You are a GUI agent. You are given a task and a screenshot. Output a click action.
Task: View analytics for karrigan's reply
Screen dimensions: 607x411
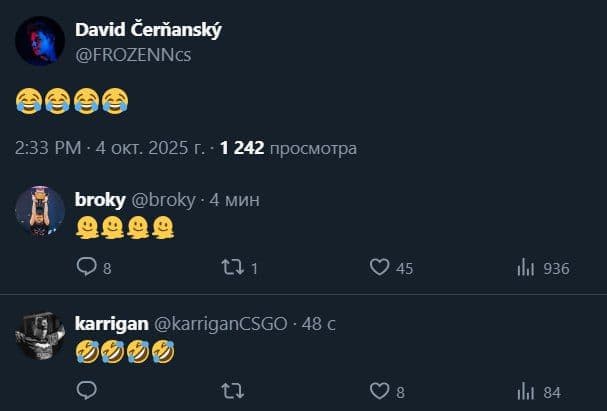tap(525, 390)
